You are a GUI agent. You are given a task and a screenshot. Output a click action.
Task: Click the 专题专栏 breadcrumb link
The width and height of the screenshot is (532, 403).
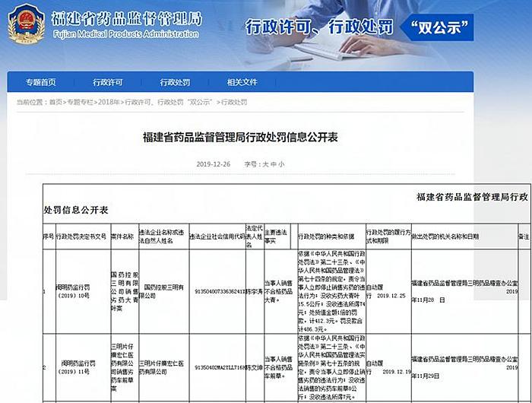coord(80,102)
